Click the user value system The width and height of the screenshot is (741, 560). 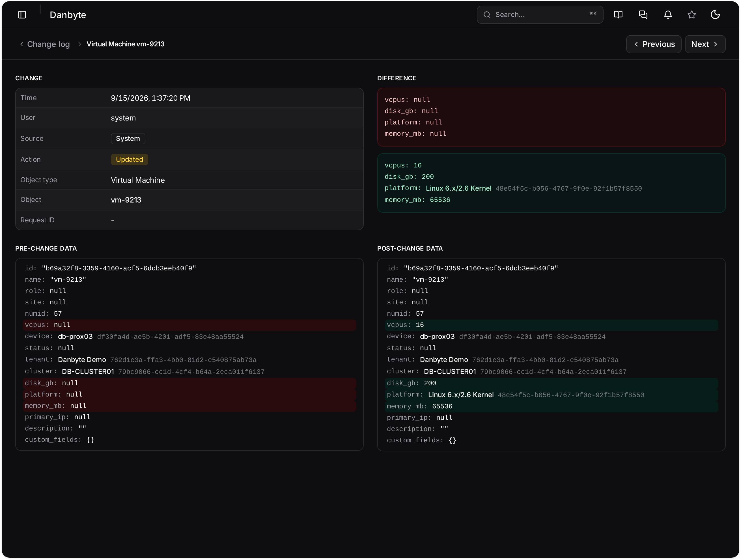click(123, 118)
